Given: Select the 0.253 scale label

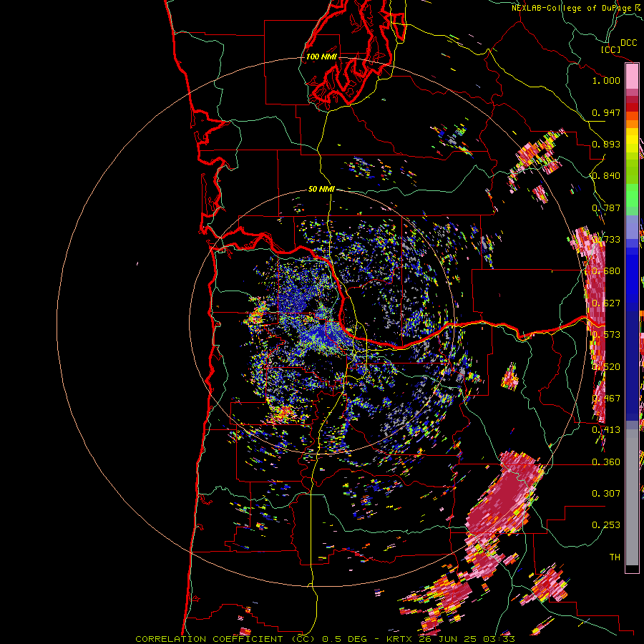Looking at the screenshot, I should (x=606, y=525).
